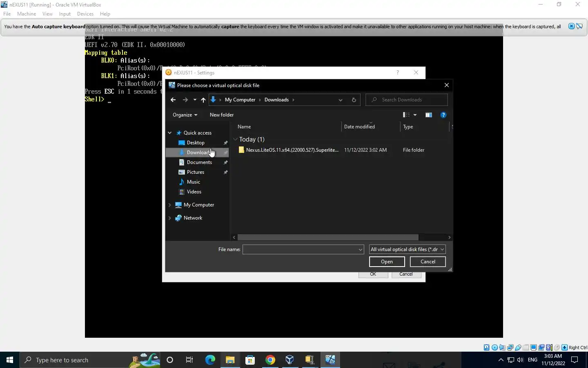Collapse the Quick access tree node
Image resolution: width=588 pixels, height=368 pixels.
tap(170, 133)
